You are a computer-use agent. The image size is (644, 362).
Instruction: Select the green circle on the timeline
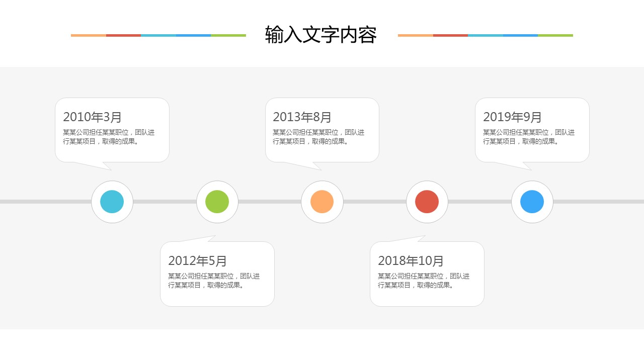[x=217, y=202]
